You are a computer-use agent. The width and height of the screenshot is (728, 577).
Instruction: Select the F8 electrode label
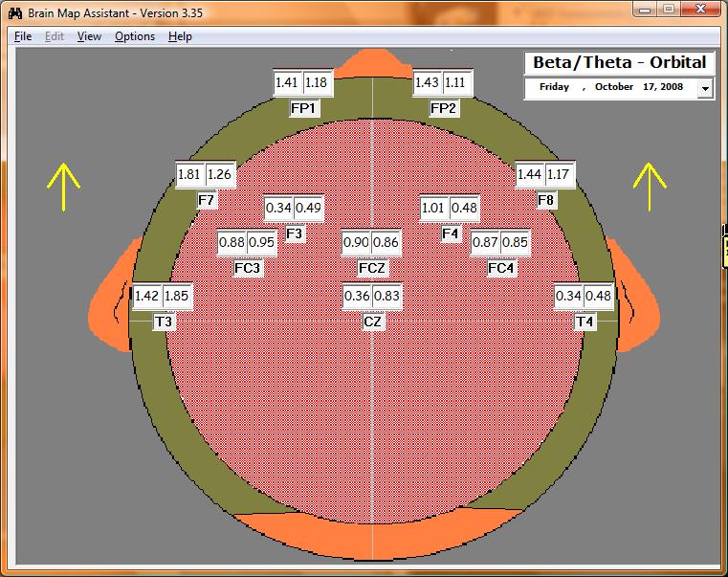point(546,201)
